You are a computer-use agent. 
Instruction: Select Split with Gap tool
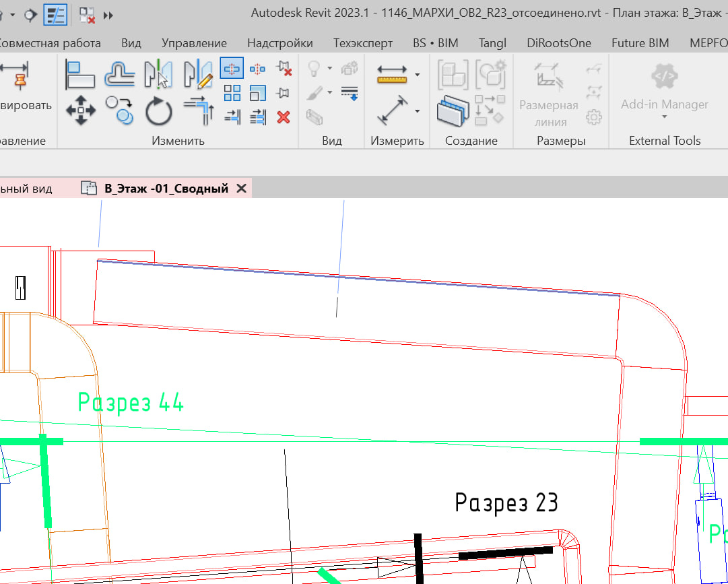click(x=257, y=69)
